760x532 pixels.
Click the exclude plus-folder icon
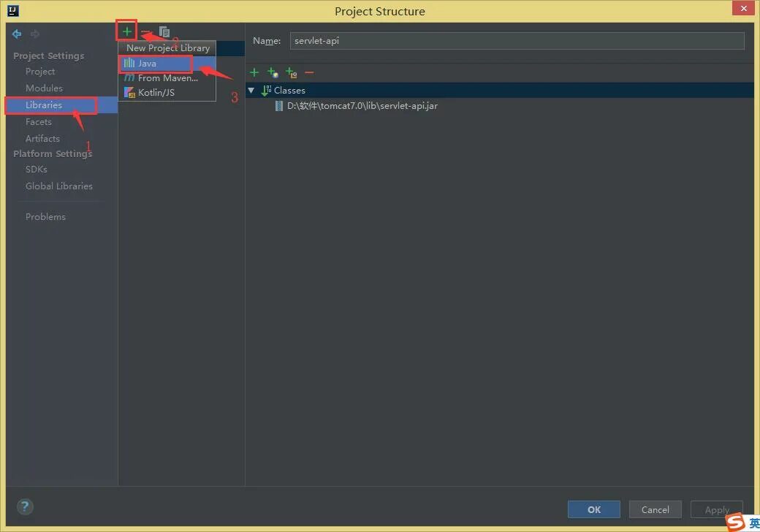coord(291,72)
